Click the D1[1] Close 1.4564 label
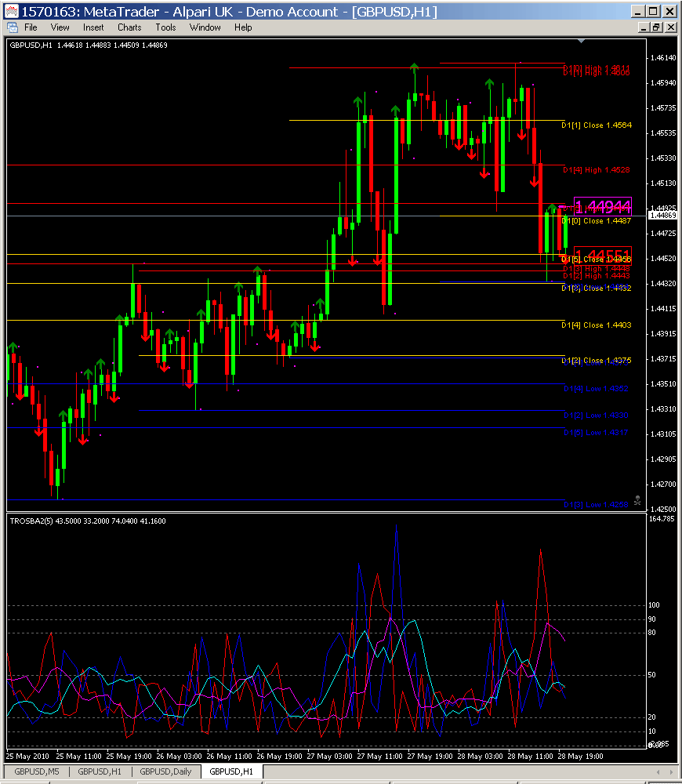Viewport: 682px width, 784px height. click(597, 125)
